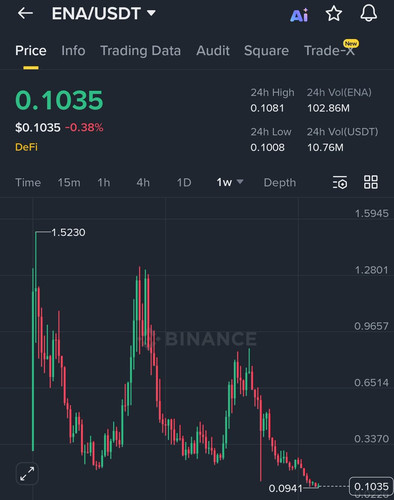The image size is (394, 500).
Task: Tap the 24h Low value 0.1008
Action: coord(267,147)
